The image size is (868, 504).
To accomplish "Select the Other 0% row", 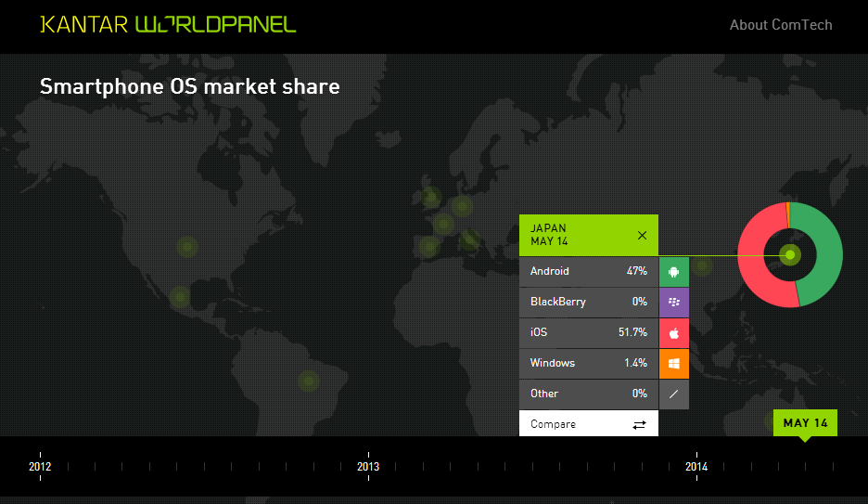I will click(589, 394).
